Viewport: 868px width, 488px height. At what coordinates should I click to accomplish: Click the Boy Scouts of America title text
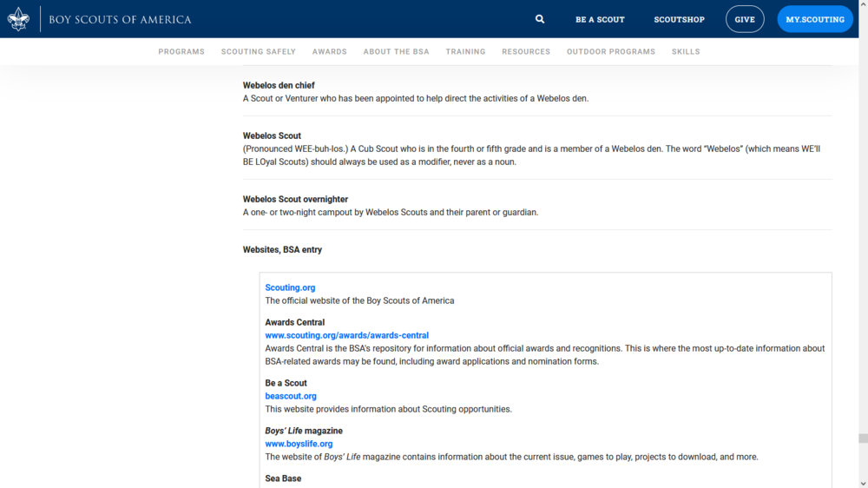(120, 19)
